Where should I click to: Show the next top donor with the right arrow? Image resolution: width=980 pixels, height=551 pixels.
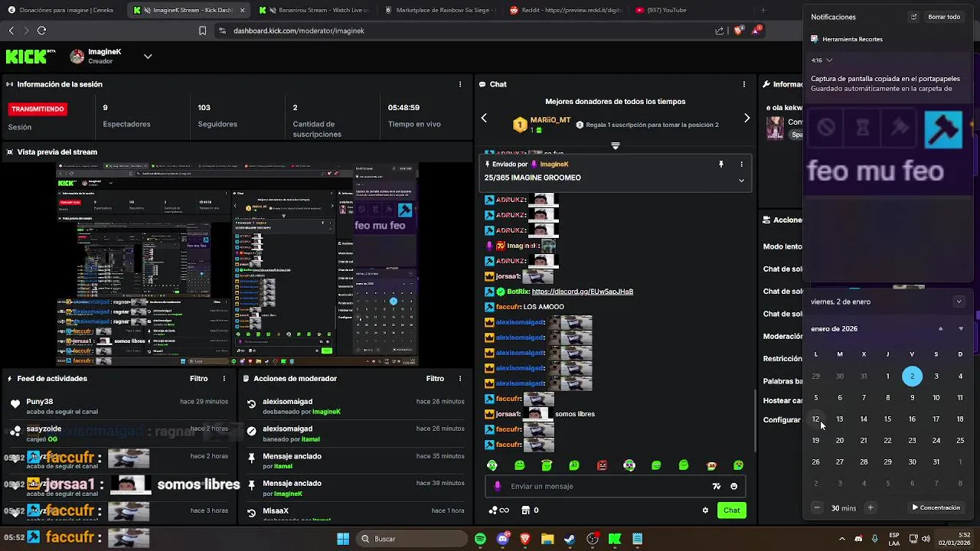click(746, 118)
